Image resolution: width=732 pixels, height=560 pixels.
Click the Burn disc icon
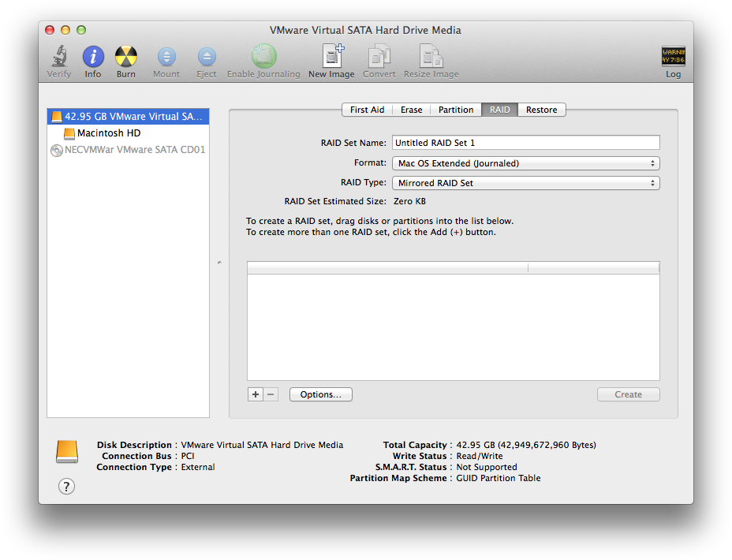126,57
